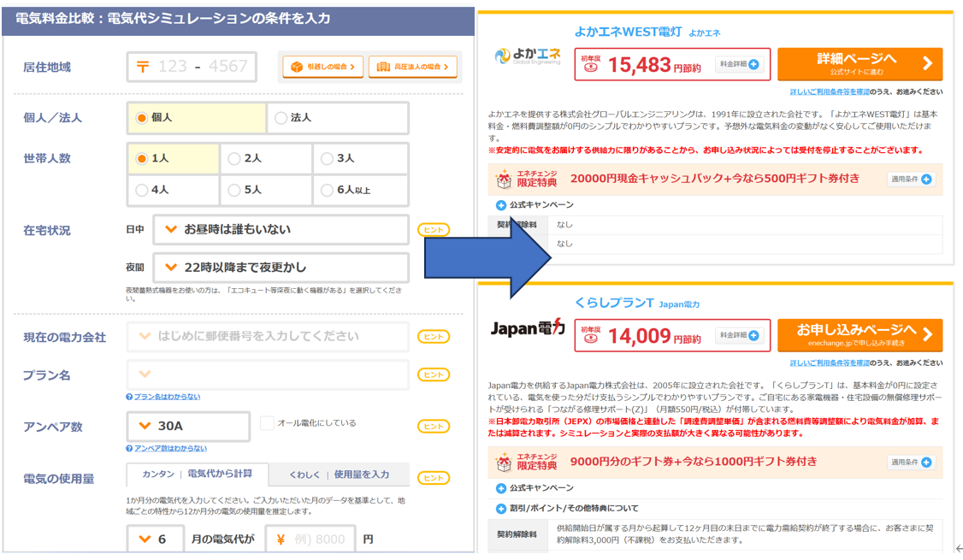This screenshot has height=560, width=963.
Task: Click the ヒント badge beside アンペア数
Action: click(x=434, y=426)
